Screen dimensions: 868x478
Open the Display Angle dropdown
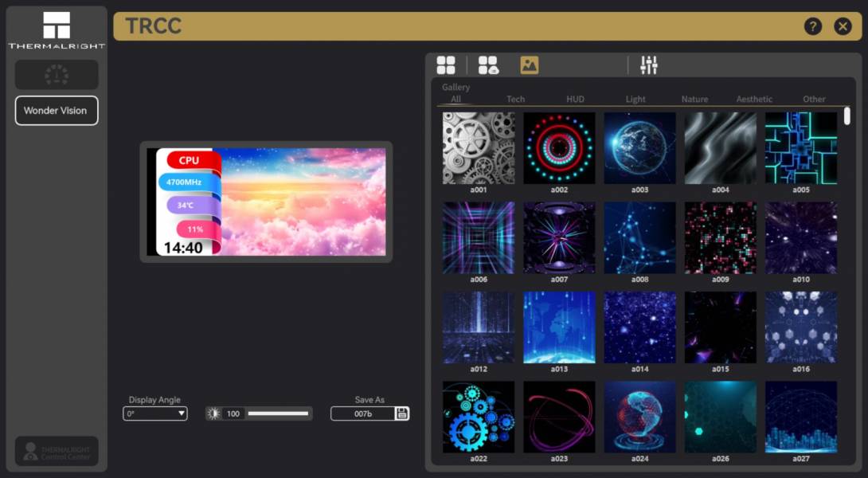[x=155, y=413]
